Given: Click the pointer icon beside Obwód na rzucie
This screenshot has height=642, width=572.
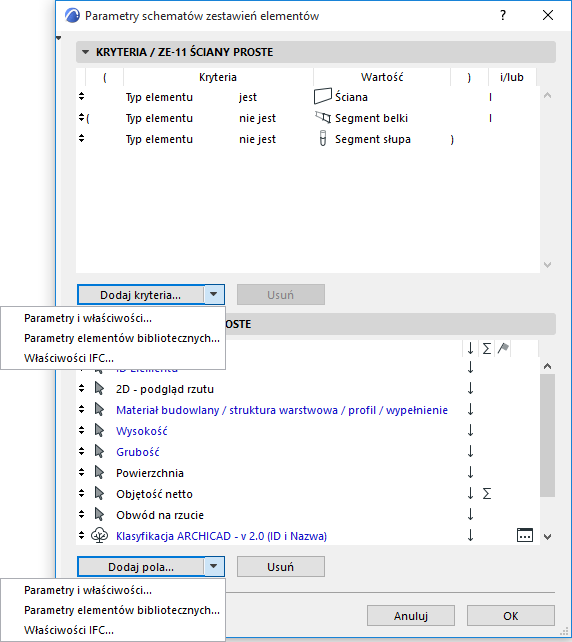Looking at the screenshot, I should click(99, 514).
